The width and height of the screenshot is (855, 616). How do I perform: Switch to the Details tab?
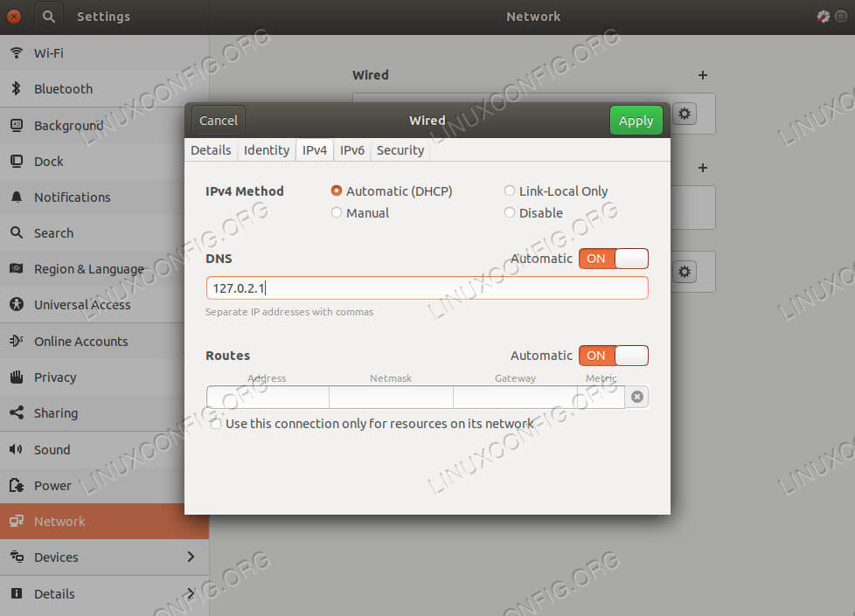pos(211,150)
